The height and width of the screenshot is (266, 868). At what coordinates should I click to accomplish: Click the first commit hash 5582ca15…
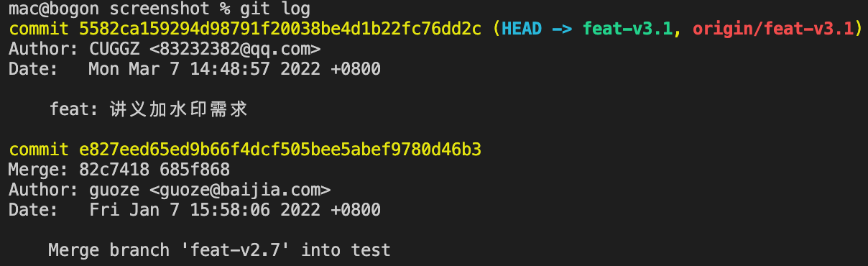[280, 29]
